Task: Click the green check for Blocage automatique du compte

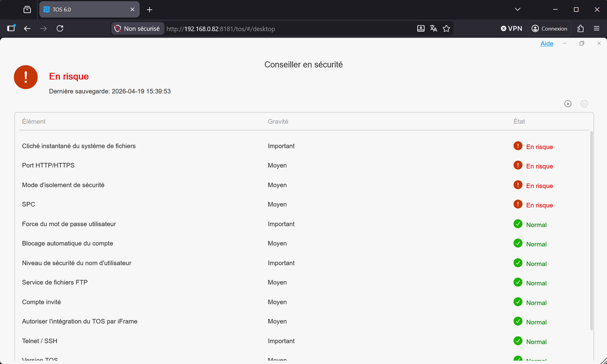Action: 518,243
